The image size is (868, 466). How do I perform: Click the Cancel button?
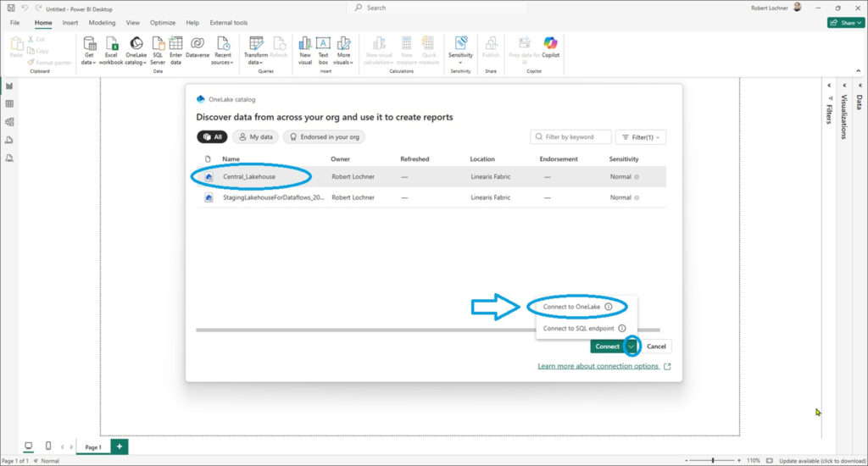(x=656, y=347)
